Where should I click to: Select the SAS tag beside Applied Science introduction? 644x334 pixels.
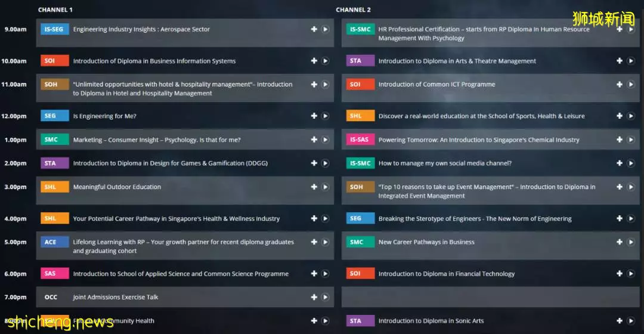pos(55,274)
